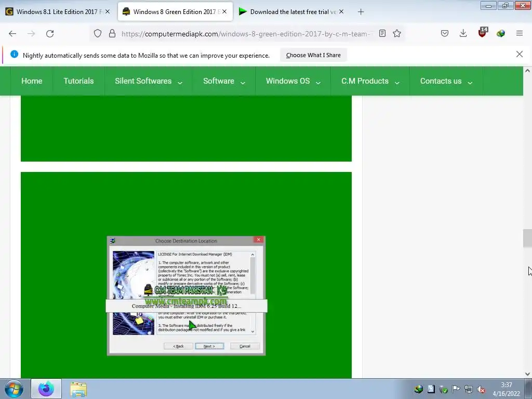Screen dimensions: 532x399
Task: Open the tracking protection shield
Action: tap(98, 34)
